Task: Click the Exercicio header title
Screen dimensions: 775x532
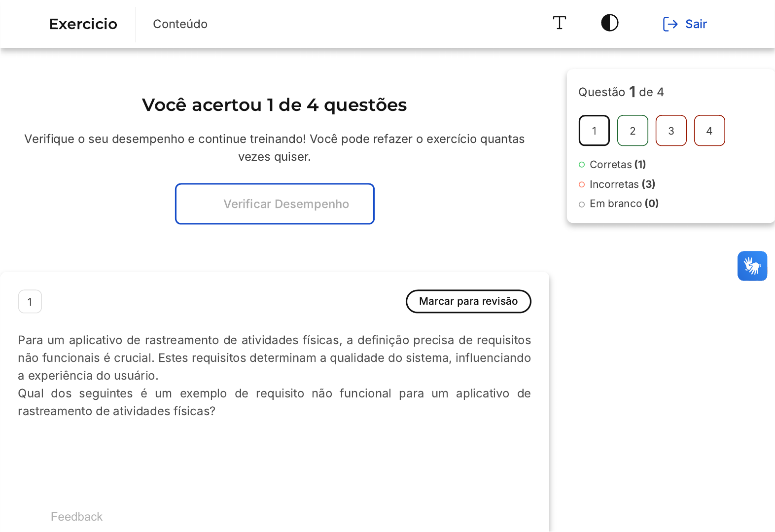Action: (x=83, y=24)
